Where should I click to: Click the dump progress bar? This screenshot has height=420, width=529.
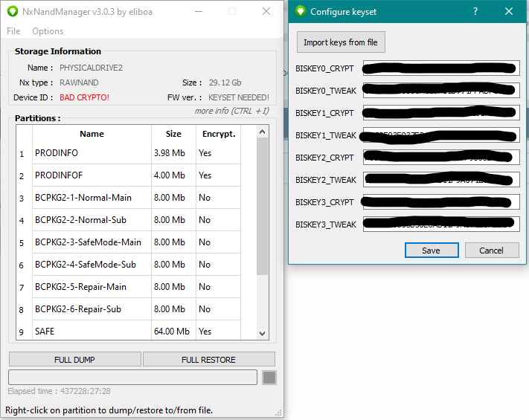tap(133, 378)
